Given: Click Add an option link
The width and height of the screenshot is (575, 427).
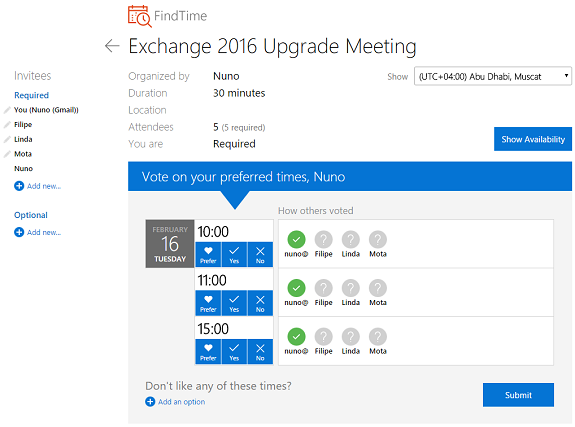Looking at the screenshot, I should [x=182, y=402].
